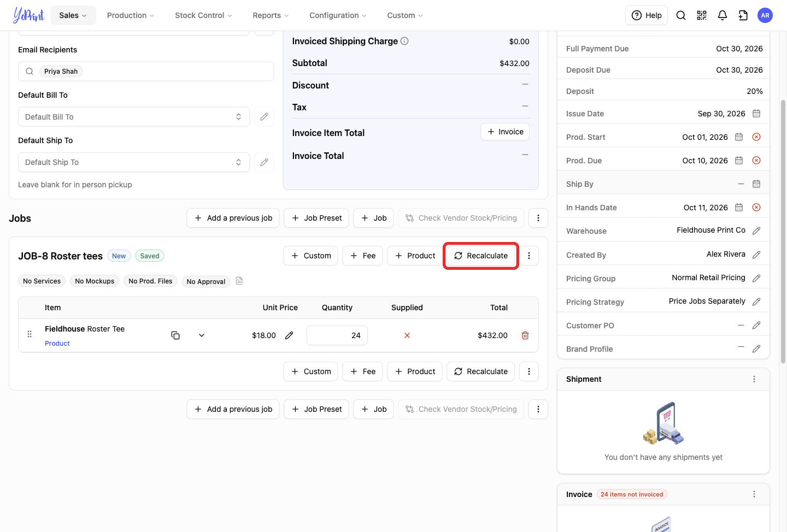The height and width of the screenshot is (532, 787).
Task: Click the quantity field showing 24
Action: coord(337,335)
